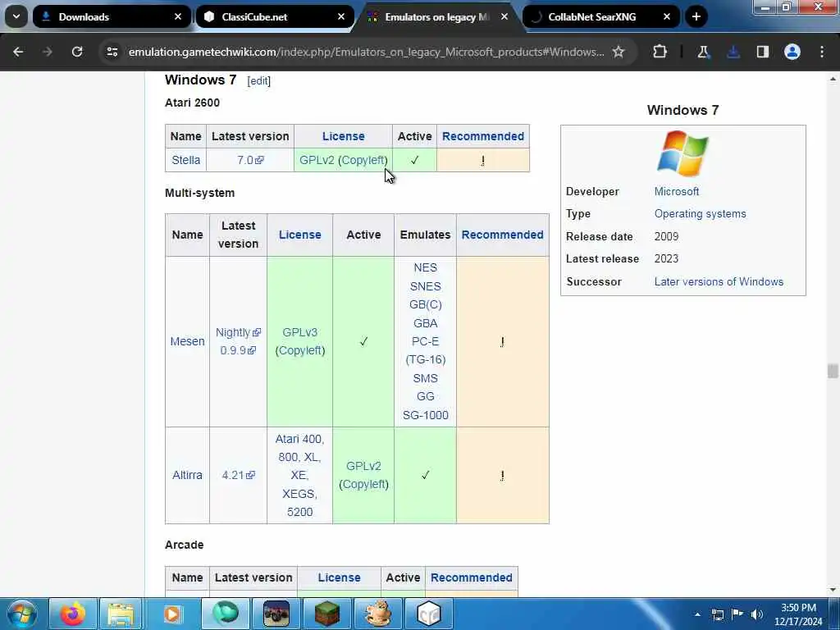The image size is (840, 630).
Task: Show hidden system tray icons
Action: point(697,614)
